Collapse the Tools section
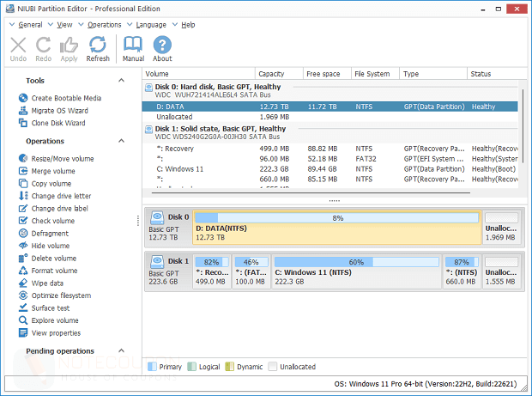 tap(122, 81)
